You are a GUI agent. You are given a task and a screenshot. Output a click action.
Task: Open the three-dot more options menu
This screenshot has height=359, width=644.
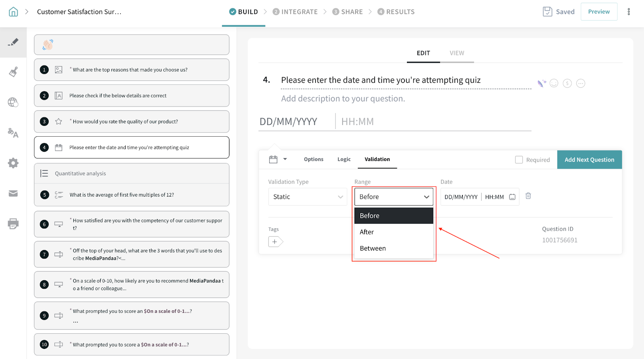tap(628, 12)
